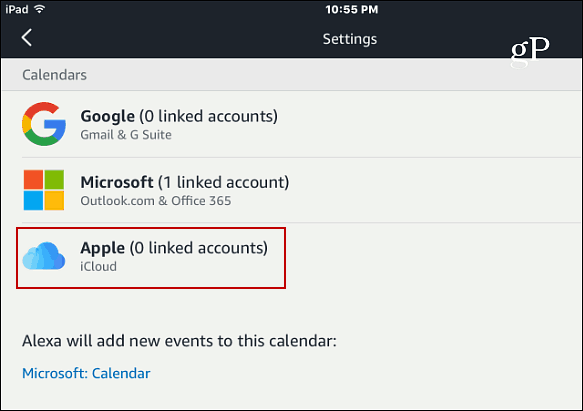Viewport: 583px width, 411px height.
Task: Click 'Alexa will add new events' text
Action: (179, 341)
